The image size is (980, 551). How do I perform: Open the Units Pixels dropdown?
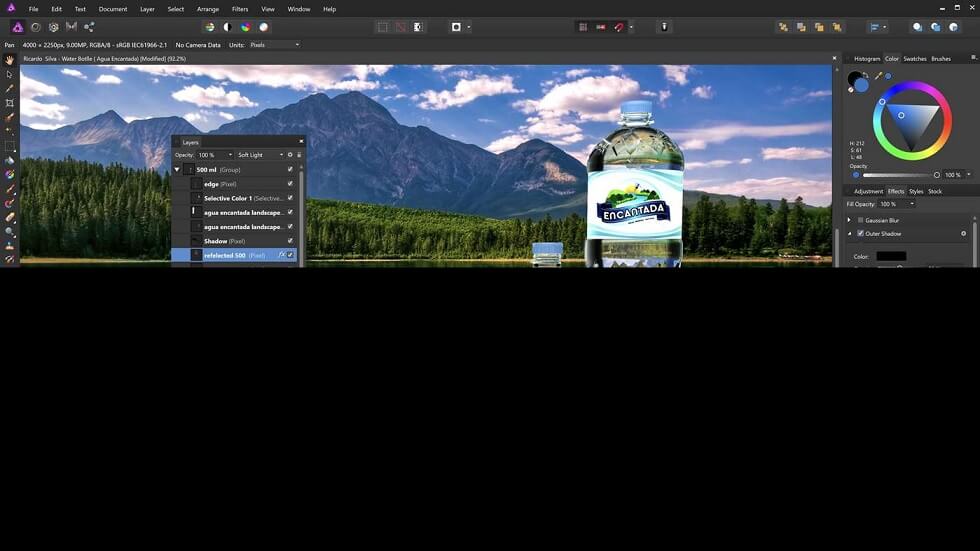click(274, 45)
